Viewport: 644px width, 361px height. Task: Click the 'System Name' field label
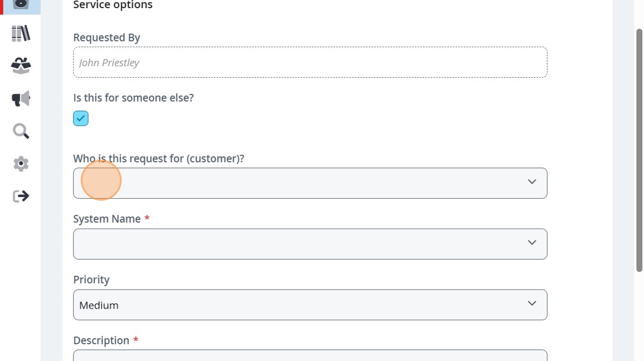click(x=107, y=219)
